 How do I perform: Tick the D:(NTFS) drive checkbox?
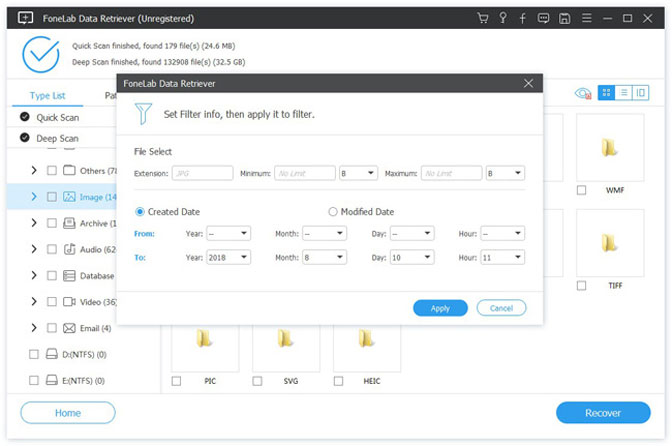pyautogui.click(x=33, y=354)
